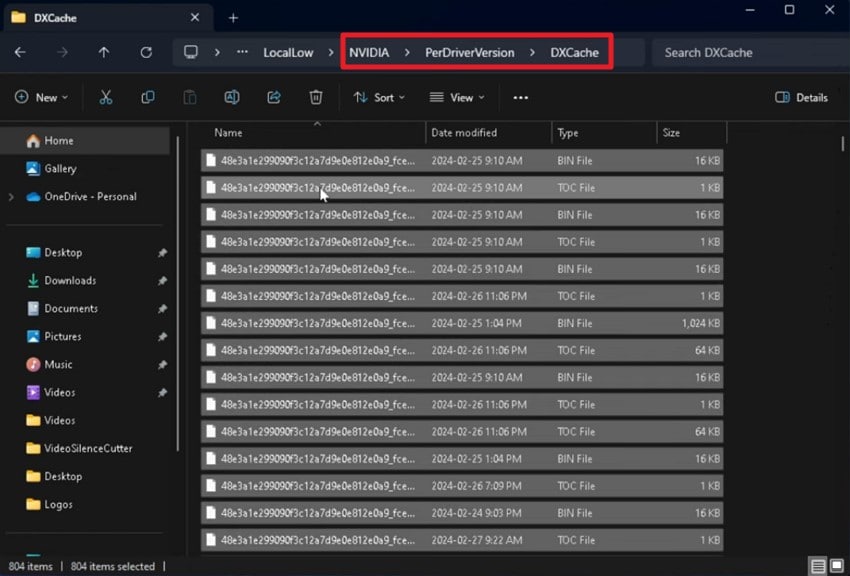This screenshot has width=850, height=576.
Task: Refresh the DXCache folder view
Action: click(x=145, y=52)
